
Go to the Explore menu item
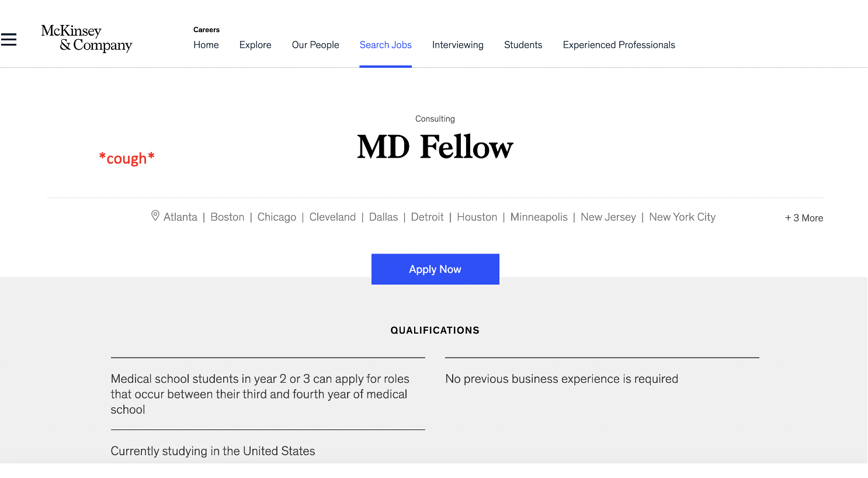(x=255, y=45)
